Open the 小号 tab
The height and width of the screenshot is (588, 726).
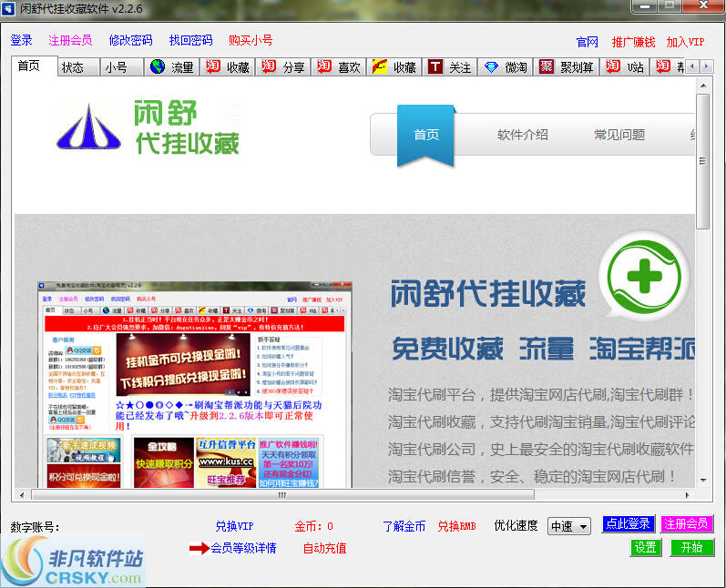coord(122,67)
